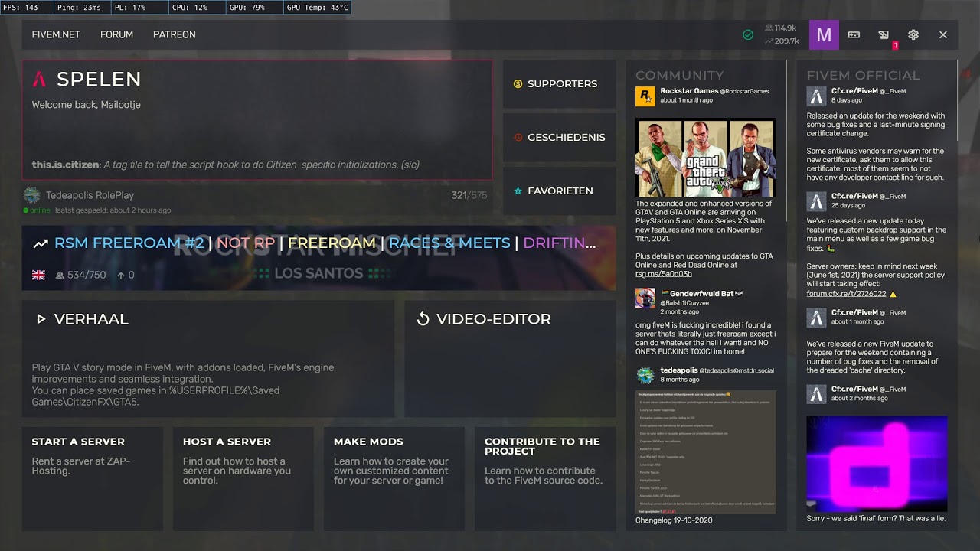The width and height of the screenshot is (980, 551).
Task: Open CONTRIBUTE TO THE PROJECT card
Action: 545,478
